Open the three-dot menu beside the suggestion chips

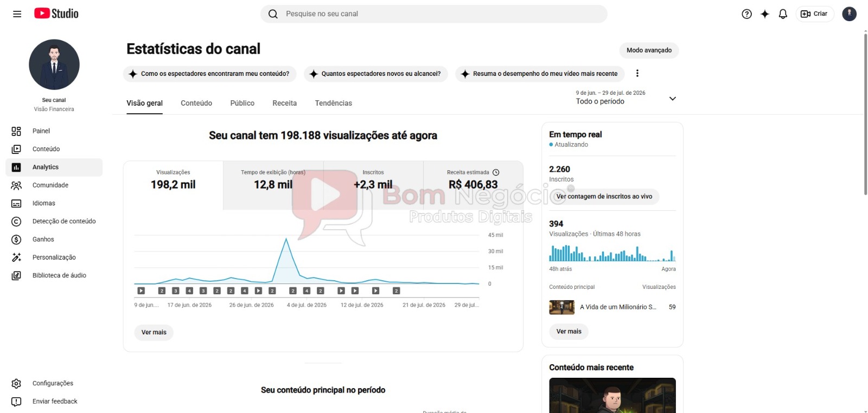tap(637, 73)
